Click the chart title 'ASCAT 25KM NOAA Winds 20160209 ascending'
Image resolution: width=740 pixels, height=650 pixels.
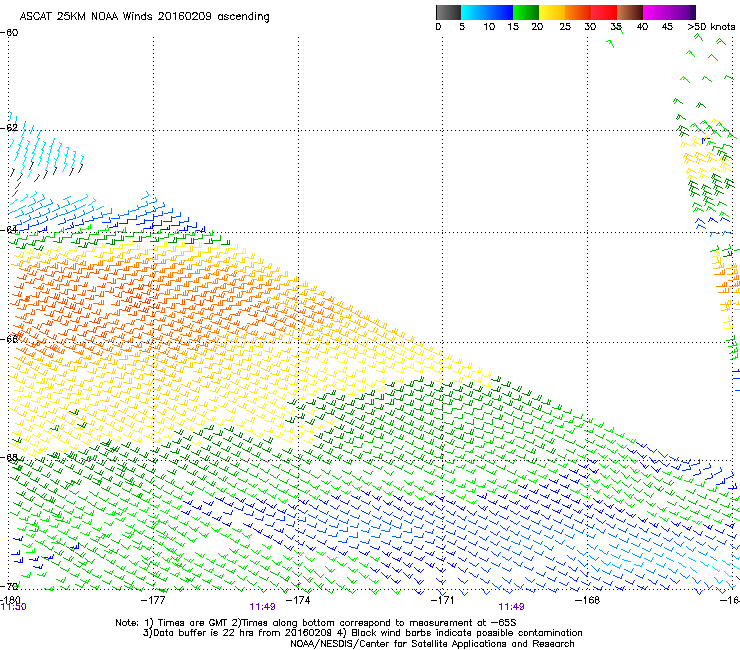click(x=144, y=17)
